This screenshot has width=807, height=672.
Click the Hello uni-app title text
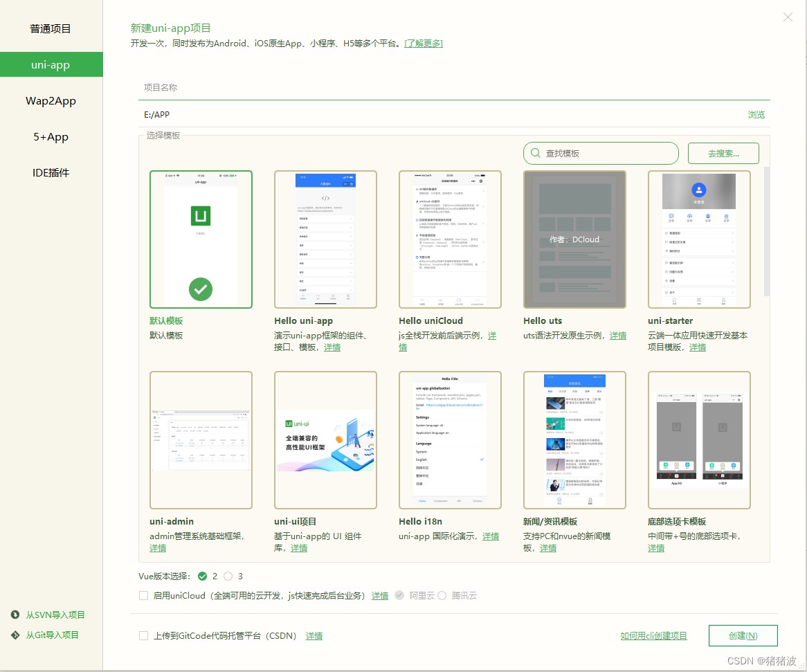click(x=304, y=320)
